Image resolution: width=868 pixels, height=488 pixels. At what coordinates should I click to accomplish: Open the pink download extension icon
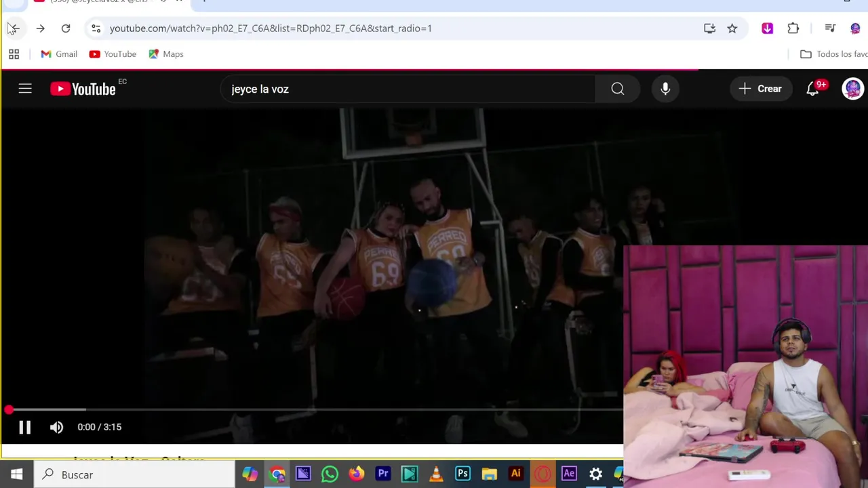[x=767, y=28]
